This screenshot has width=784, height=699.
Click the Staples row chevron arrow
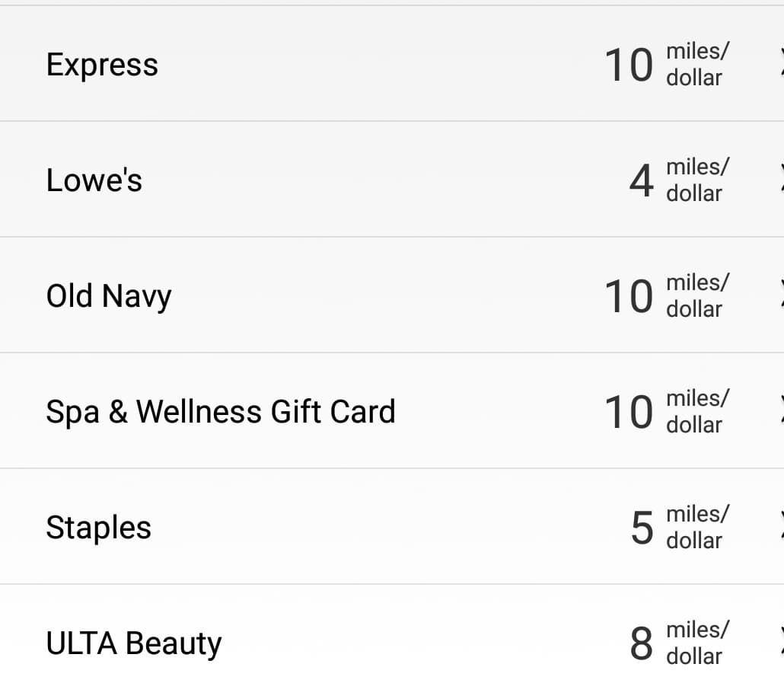pyautogui.click(x=780, y=528)
